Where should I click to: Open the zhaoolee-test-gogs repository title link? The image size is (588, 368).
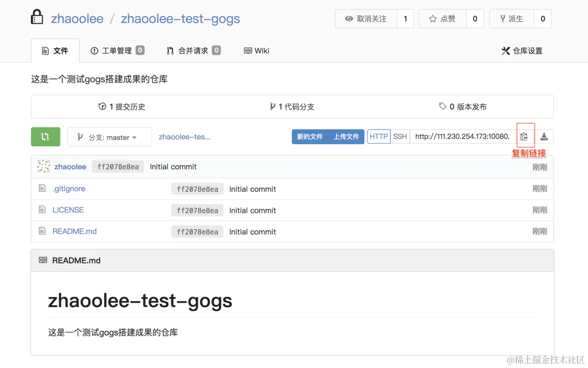click(180, 19)
